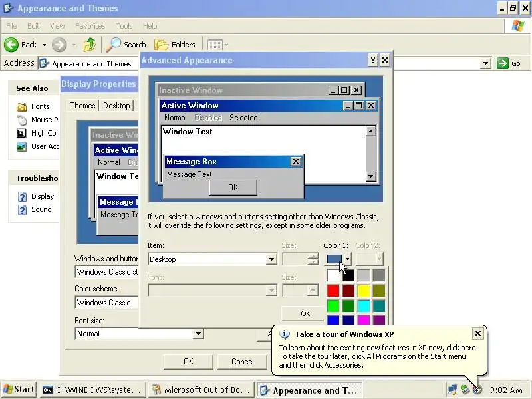Click Cancel in Display Properties dialog
This screenshot has height=399, width=532.
(x=242, y=362)
